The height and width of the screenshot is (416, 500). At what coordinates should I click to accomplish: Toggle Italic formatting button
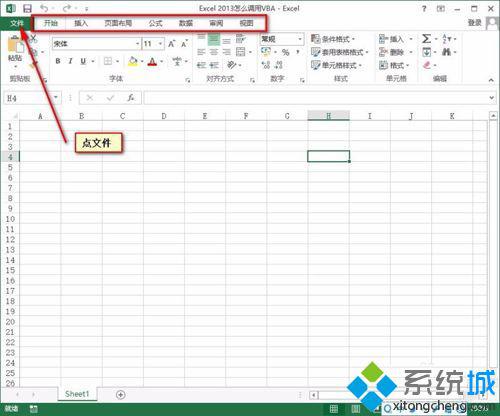(x=70, y=61)
